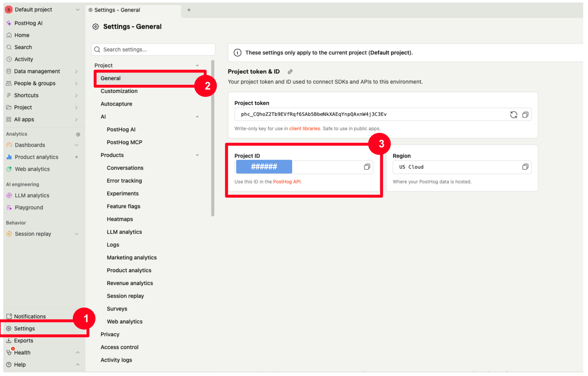Image resolution: width=588 pixels, height=376 pixels.
Task: Select Customization in the settings menu
Action: click(119, 91)
